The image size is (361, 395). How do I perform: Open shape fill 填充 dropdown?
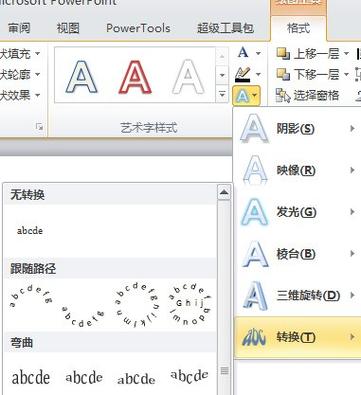point(37,54)
